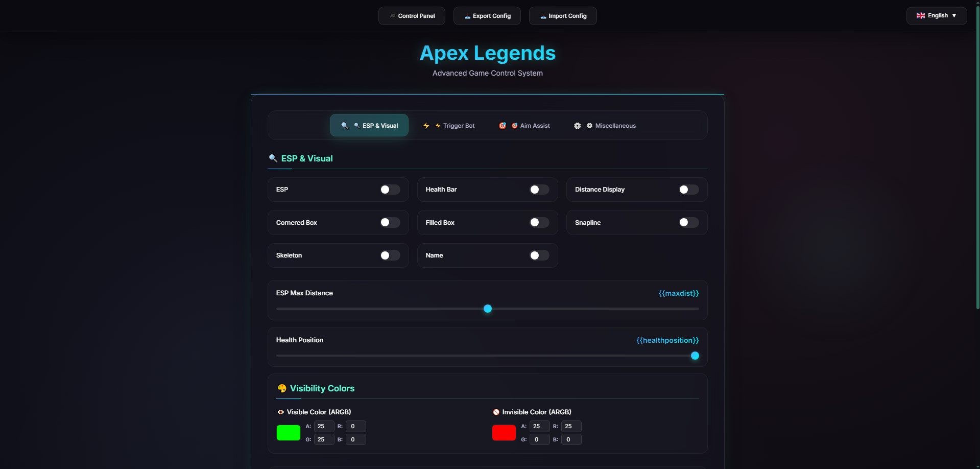Viewport: 980px width, 469px height.
Task: Click the target icon on Aim Assist
Action: click(503, 126)
